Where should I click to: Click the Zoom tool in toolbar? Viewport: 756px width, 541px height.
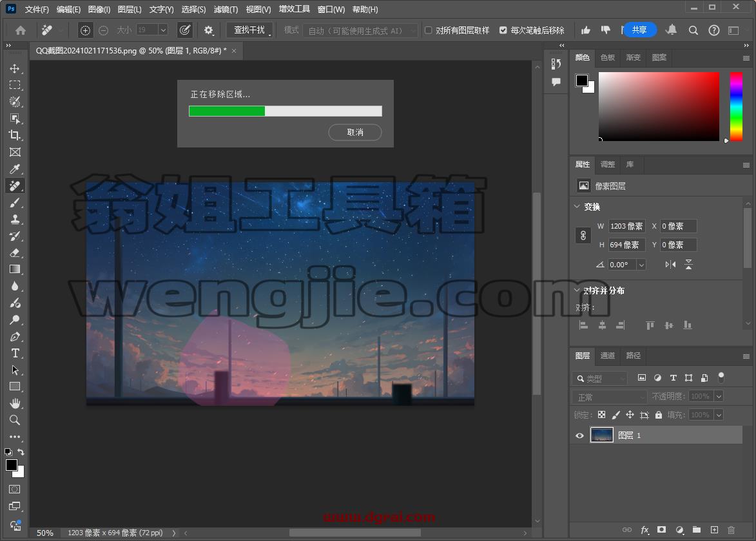pos(15,420)
